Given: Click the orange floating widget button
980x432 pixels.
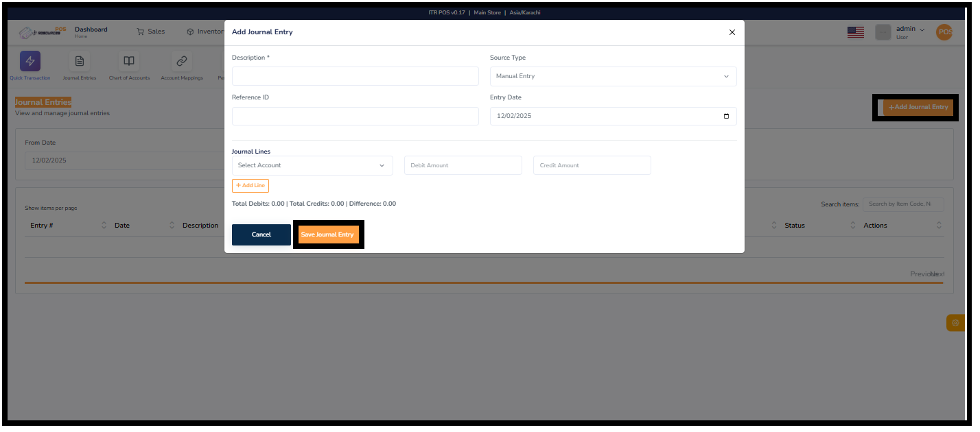Looking at the screenshot, I should click(x=955, y=322).
